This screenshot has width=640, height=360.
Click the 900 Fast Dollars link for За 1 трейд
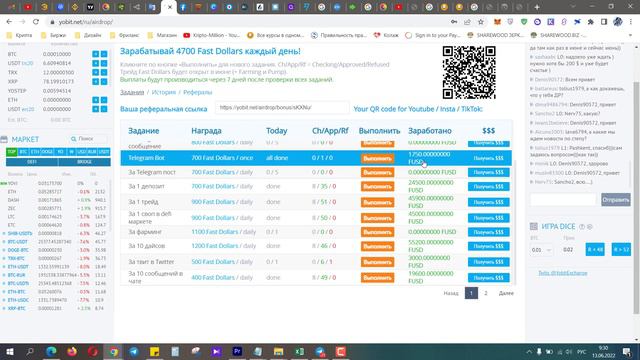213,202
